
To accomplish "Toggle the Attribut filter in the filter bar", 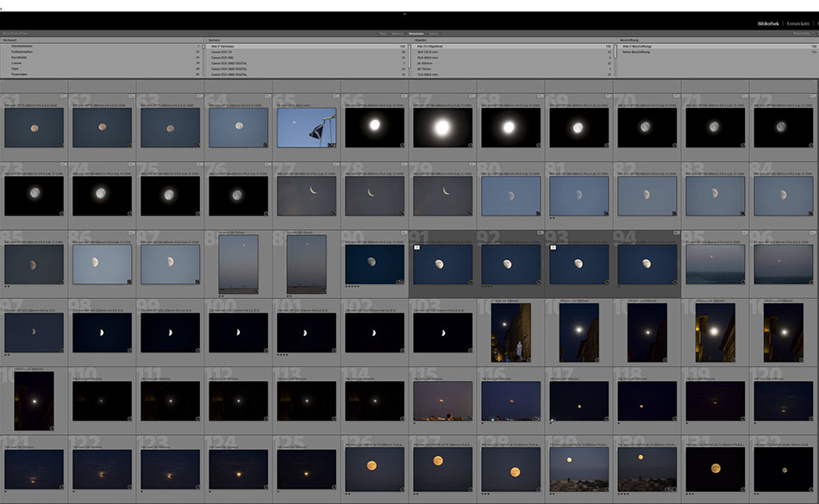I will [x=397, y=34].
